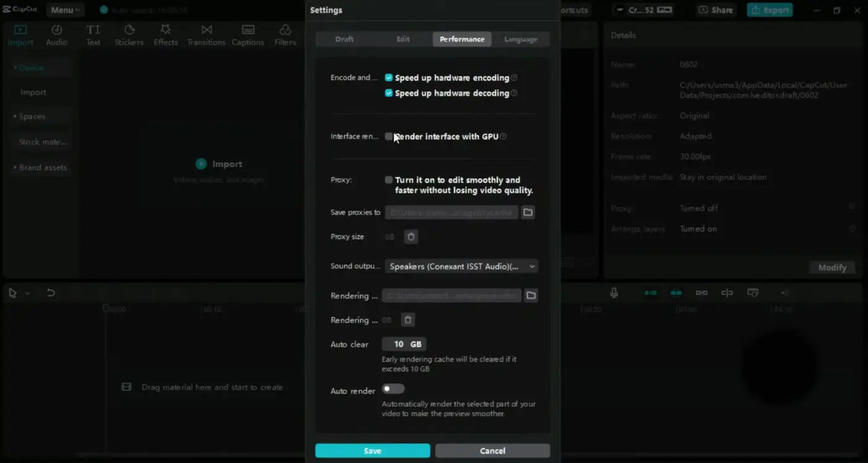Enable the Auto render toggle
Viewport: 868px width, 463px height.
point(393,388)
